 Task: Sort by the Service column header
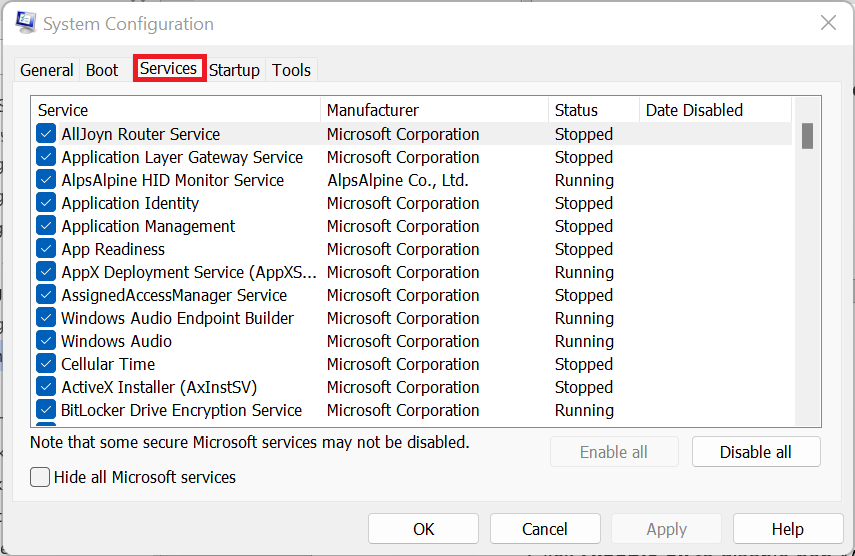tap(176, 110)
